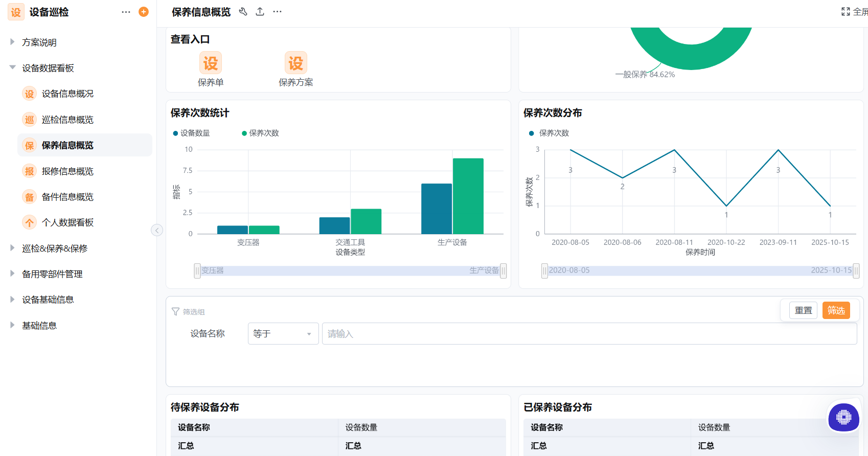Expand the 设备基础信息 tree section
This screenshot has height=456, width=868.
point(12,299)
